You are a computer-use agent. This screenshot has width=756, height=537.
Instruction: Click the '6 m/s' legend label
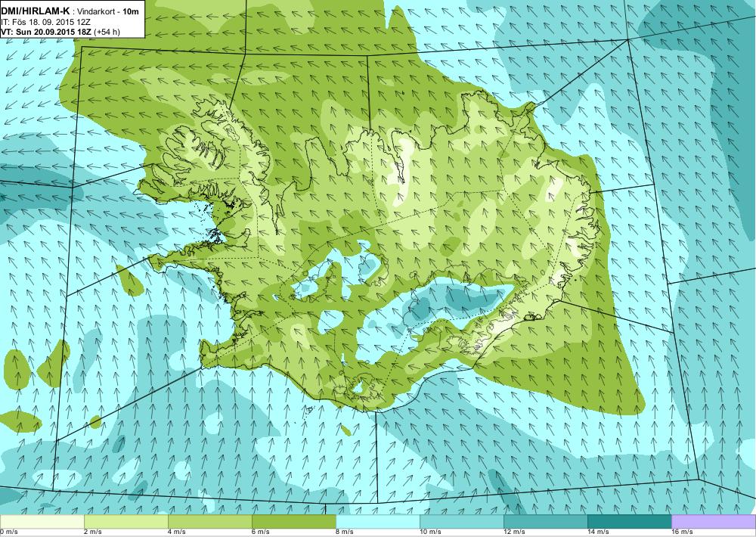[261, 532]
